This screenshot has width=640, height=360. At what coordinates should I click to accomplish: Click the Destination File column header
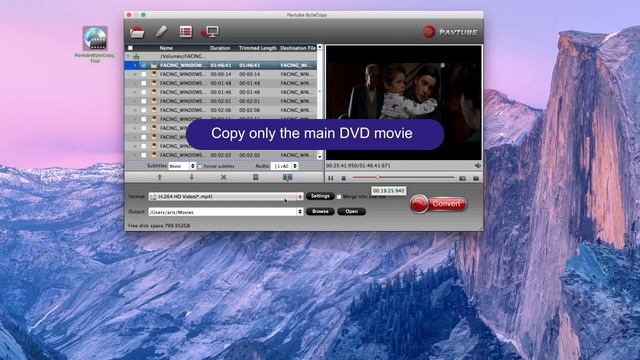pyautogui.click(x=298, y=48)
